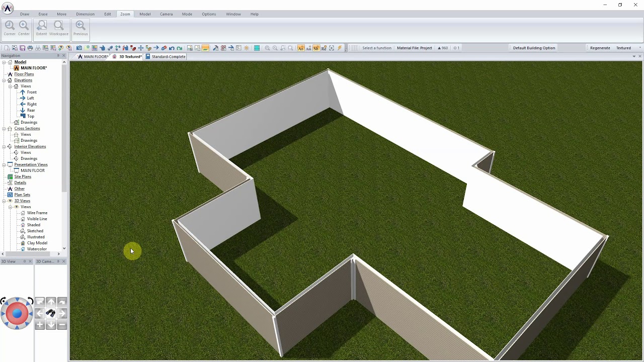
Task: Toggle the unhighlighted 'Am' toolbar button
Action: pos(308,48)
